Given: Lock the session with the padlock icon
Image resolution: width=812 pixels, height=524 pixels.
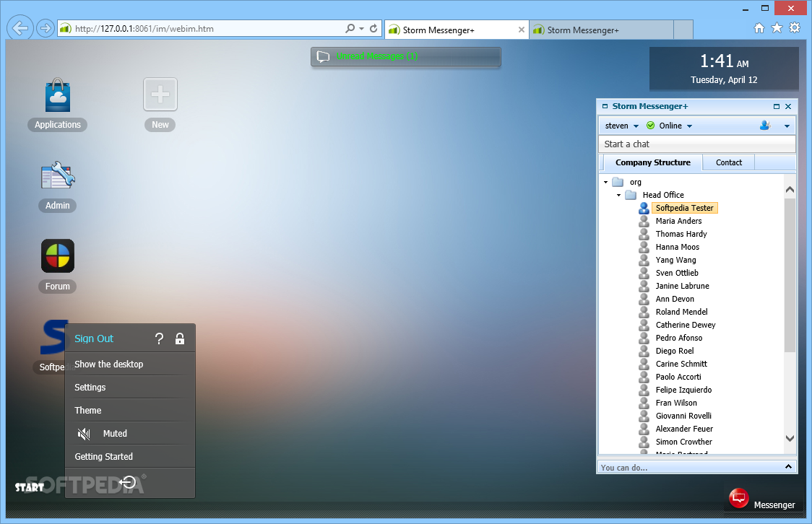Looking at the screenshot, I should coord(180,339).
